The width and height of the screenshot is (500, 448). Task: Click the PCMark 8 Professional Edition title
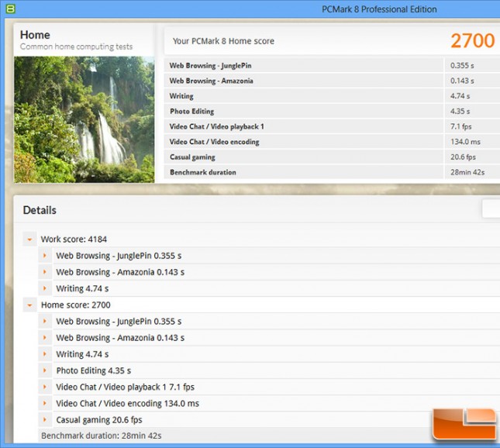pos(379,9)
